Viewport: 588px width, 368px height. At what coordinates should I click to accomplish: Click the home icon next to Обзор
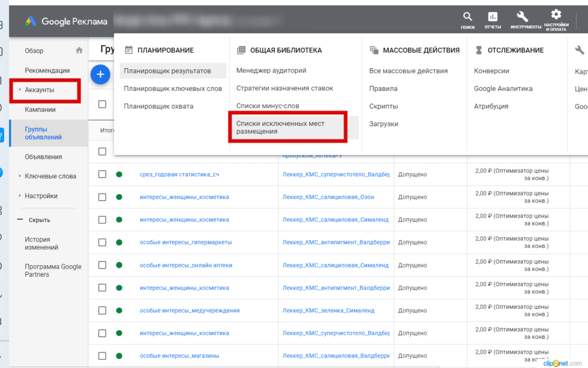[x=79, y=50]
